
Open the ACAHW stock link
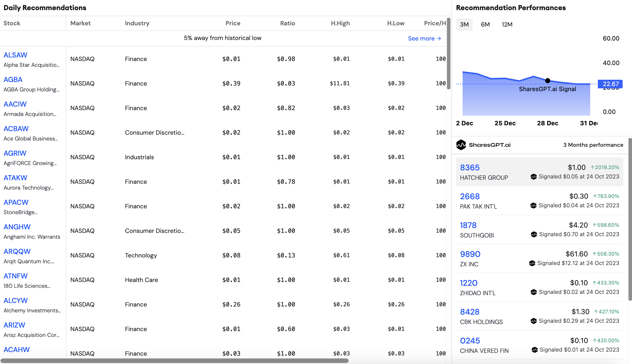tap(16, 350)
